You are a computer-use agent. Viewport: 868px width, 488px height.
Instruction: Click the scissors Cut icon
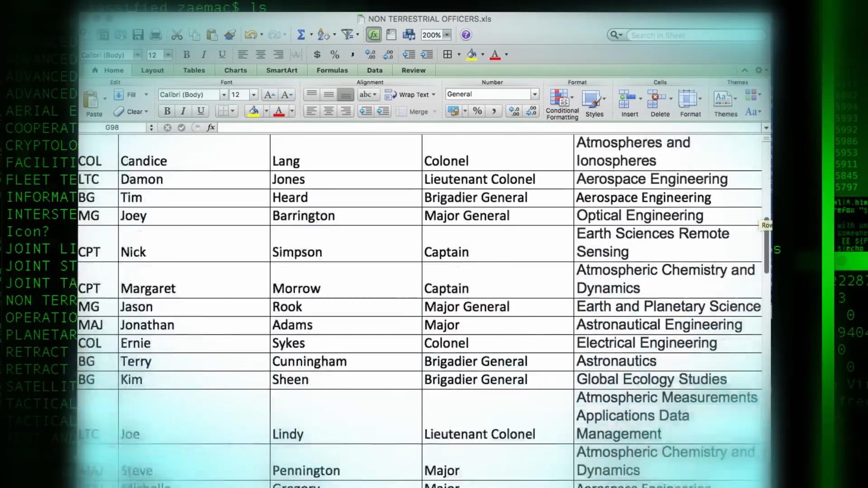coord(177,35)
